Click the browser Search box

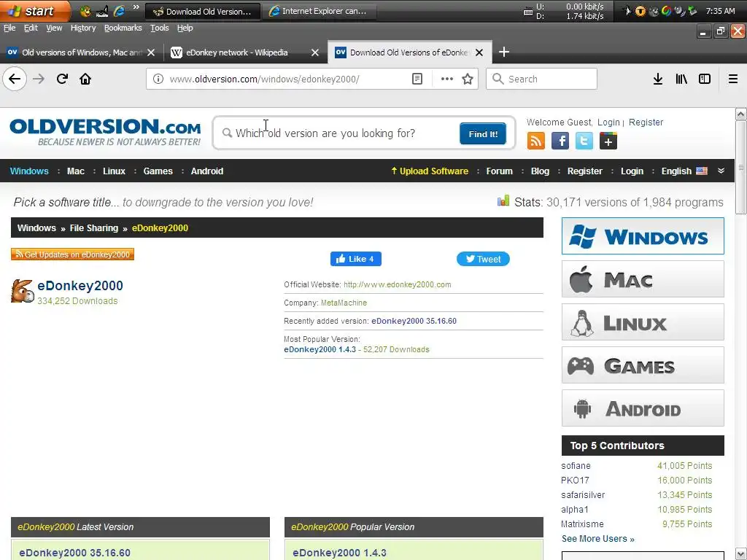pos(542,79)
